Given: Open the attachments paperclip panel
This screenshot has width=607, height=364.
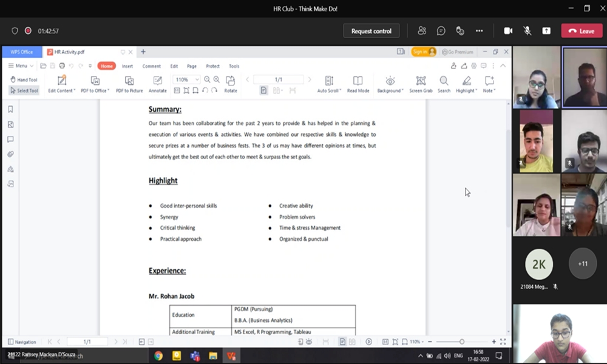Looking at the screenshot, I should tap(10, 154).
